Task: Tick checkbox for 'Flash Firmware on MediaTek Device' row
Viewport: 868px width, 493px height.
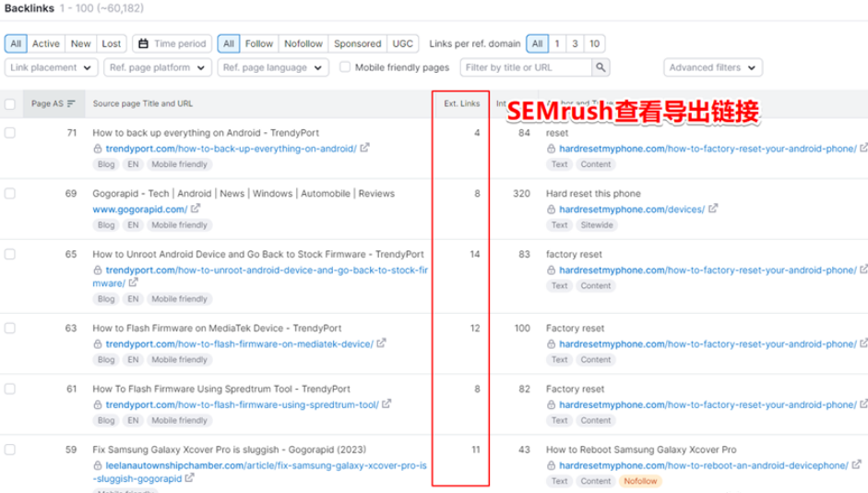Action: (x=10, y=328)
